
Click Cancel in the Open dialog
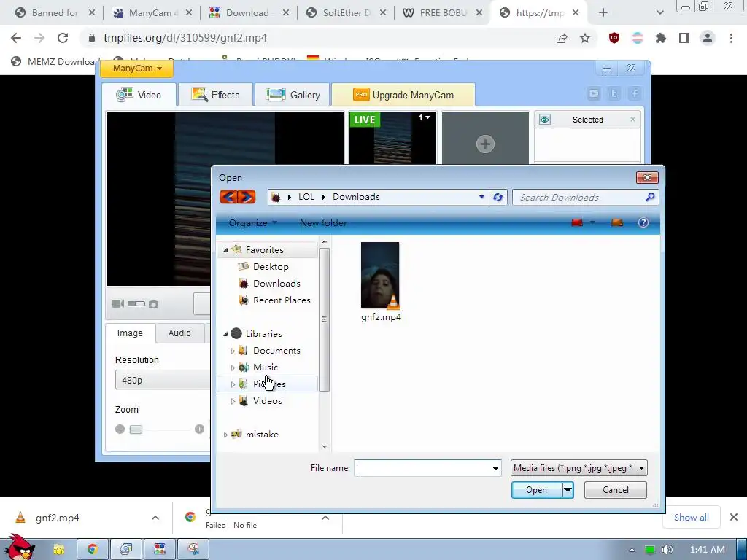coord(616,490)
